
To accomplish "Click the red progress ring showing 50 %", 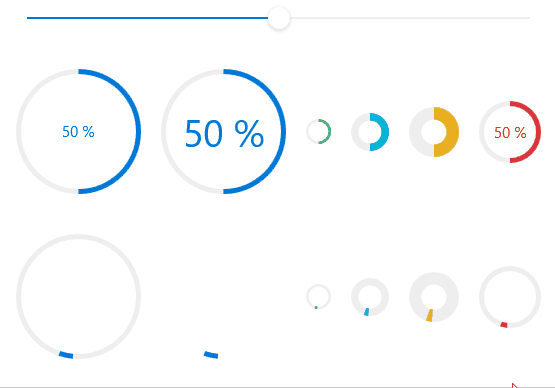I will click(510, 132).
